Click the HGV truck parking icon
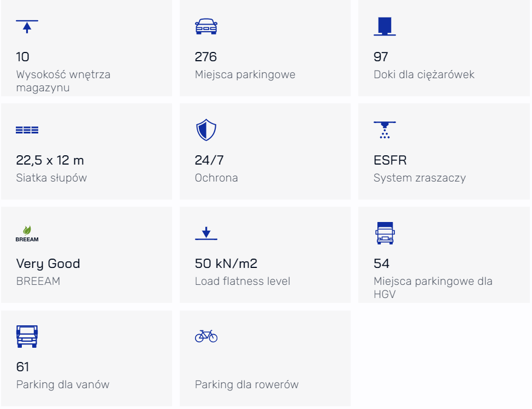 [x=385, y=233]
